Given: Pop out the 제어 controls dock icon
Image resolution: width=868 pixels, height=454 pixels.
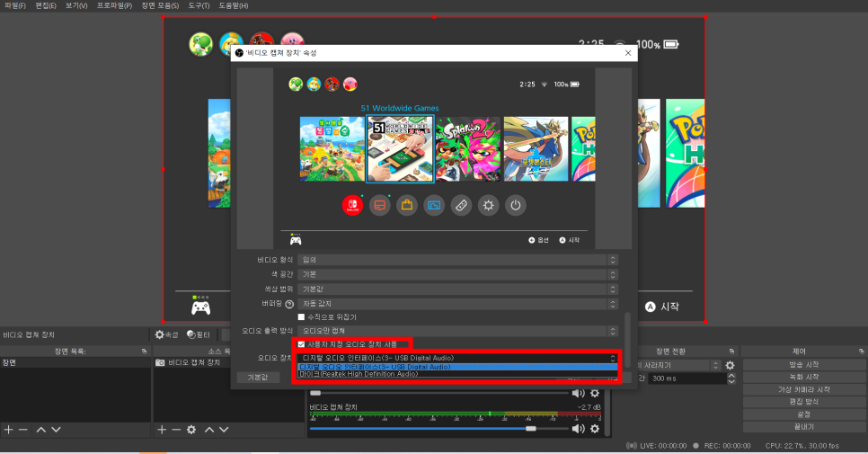Looking at the screenshot, I should [862, 351].
